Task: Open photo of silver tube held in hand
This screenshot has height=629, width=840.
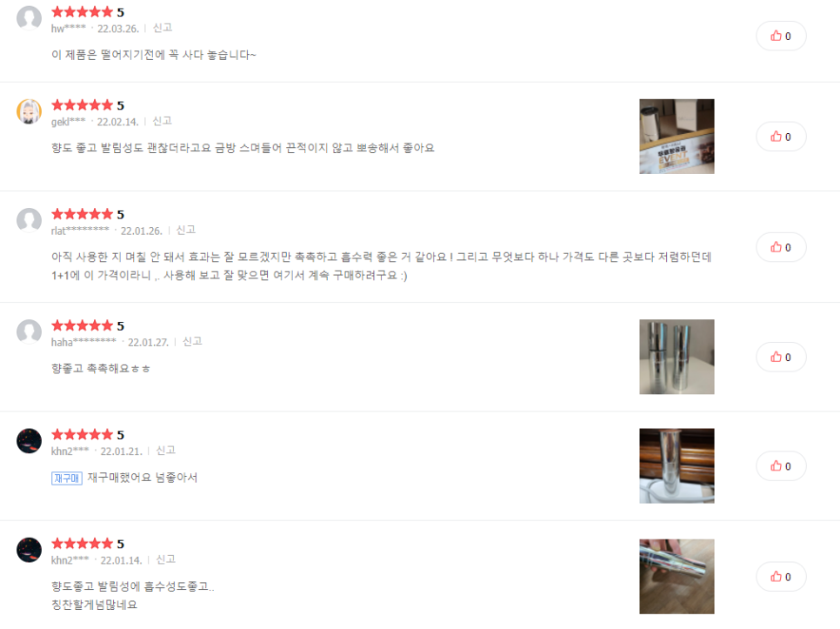Action: (x=677, y=577)
